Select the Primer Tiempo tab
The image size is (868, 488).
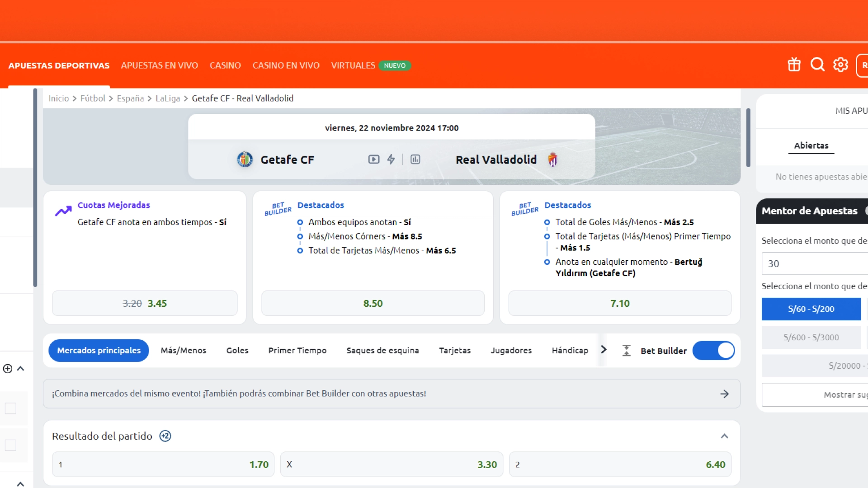click(x=297, y=351)
